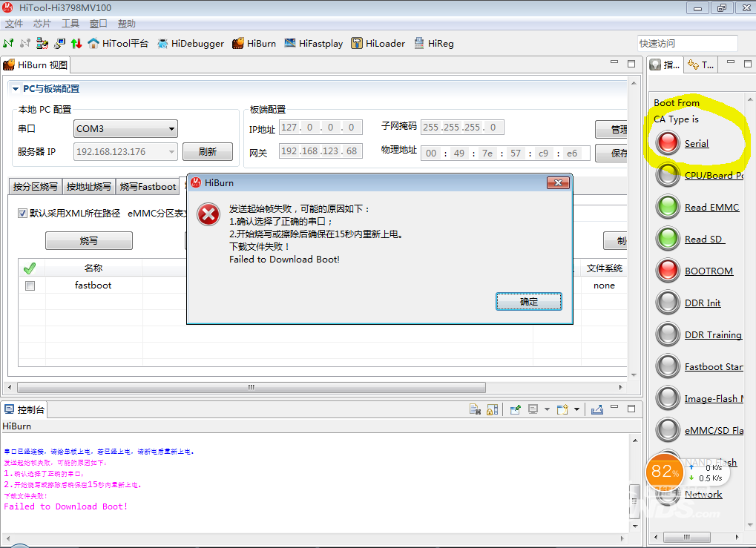Viewport: 756px width, 548px height.
Task: Open the HiTool平台 home view
Action: tap(118, 43)
